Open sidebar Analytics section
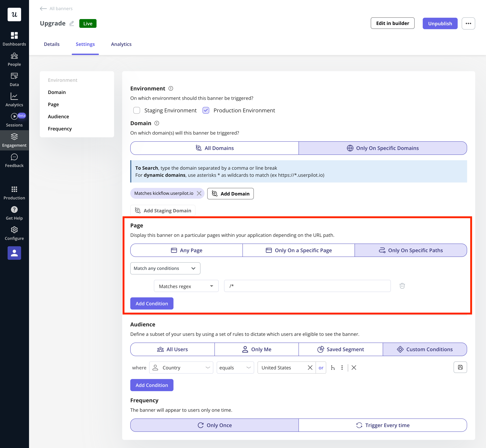The image size is (486, 448). tap(14, 100)
